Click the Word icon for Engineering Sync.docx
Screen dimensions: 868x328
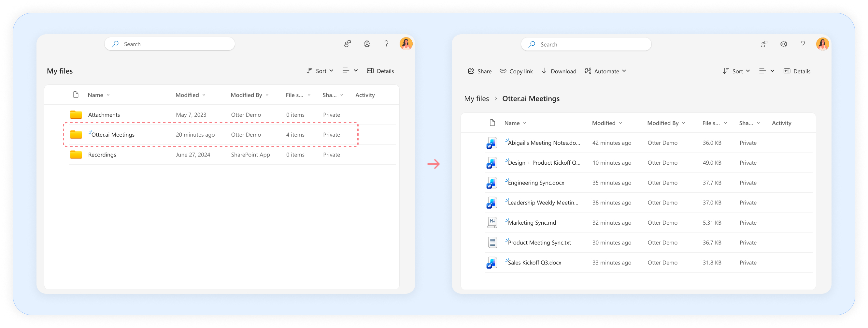point(491,183)
